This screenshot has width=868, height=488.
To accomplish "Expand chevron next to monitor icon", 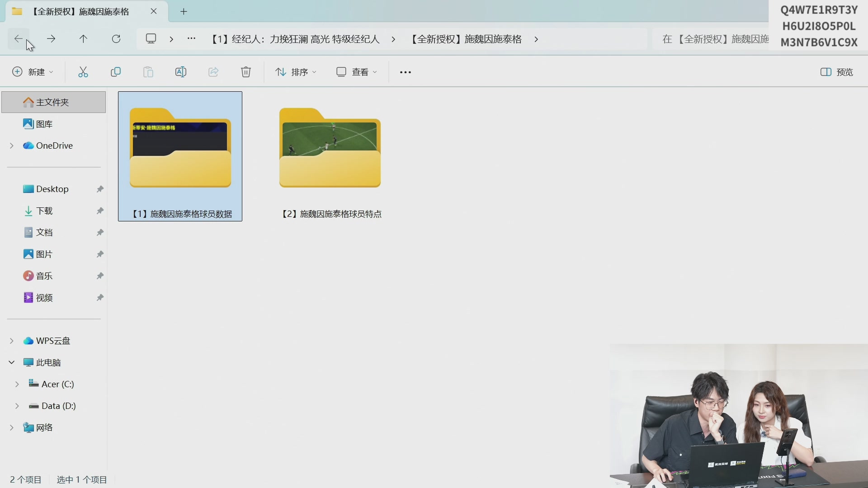I will pyautogui.click(x=171, y=39).
